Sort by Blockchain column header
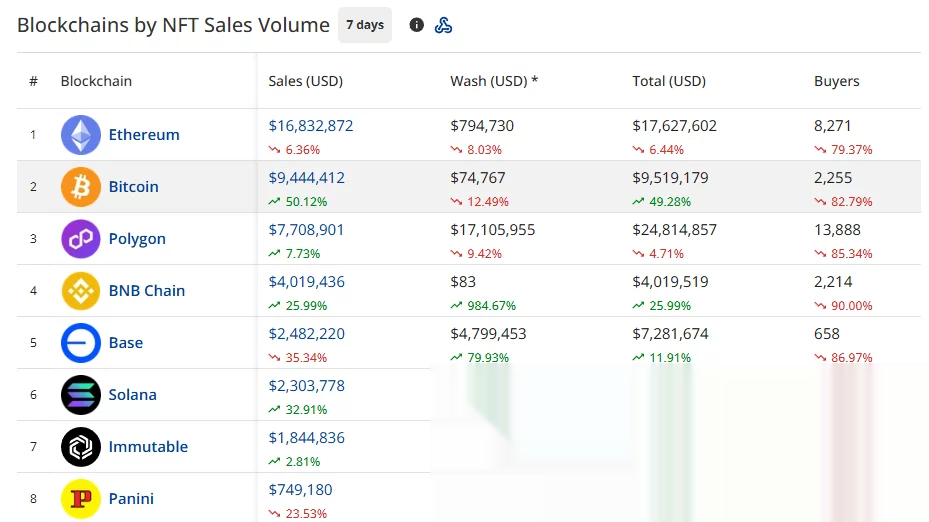929x522 pixels. tap(97, 81)
